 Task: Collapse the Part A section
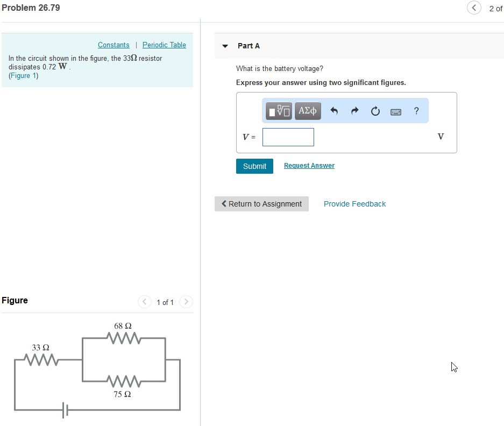point(224,46)
